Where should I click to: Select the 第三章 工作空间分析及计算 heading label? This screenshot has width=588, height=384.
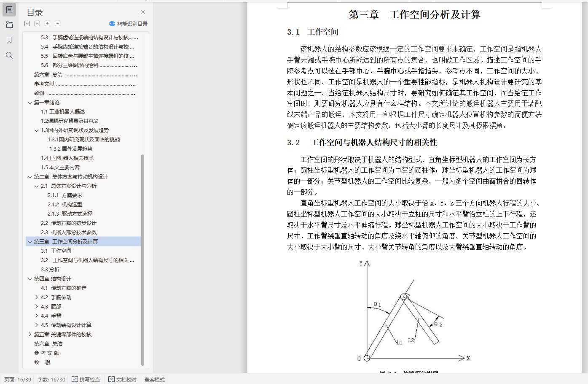66,242
